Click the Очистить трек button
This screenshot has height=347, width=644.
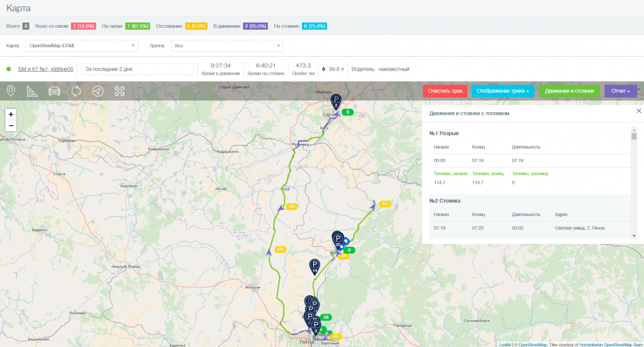445,91
